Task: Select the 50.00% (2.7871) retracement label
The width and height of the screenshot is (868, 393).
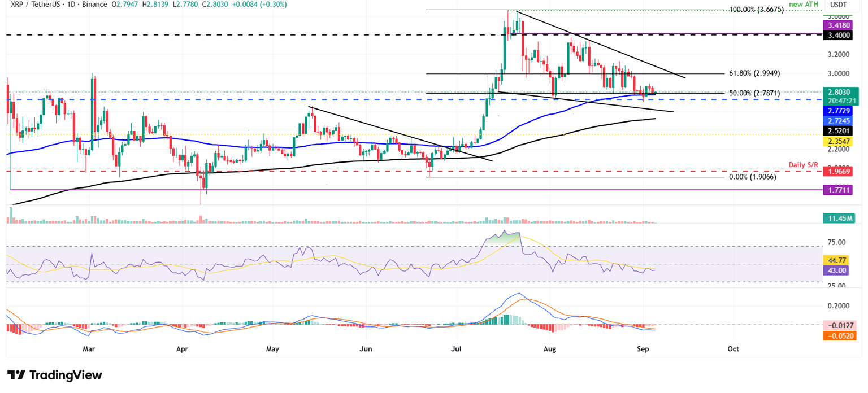Action: 753,93
